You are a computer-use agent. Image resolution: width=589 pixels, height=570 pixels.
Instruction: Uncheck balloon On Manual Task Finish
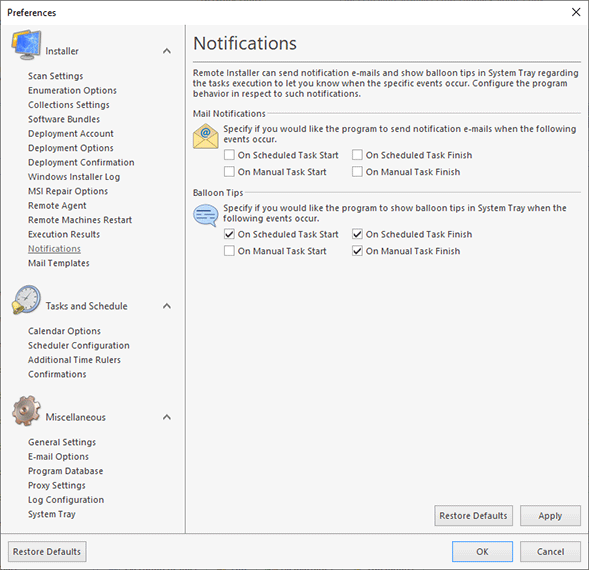click(357, 251)
